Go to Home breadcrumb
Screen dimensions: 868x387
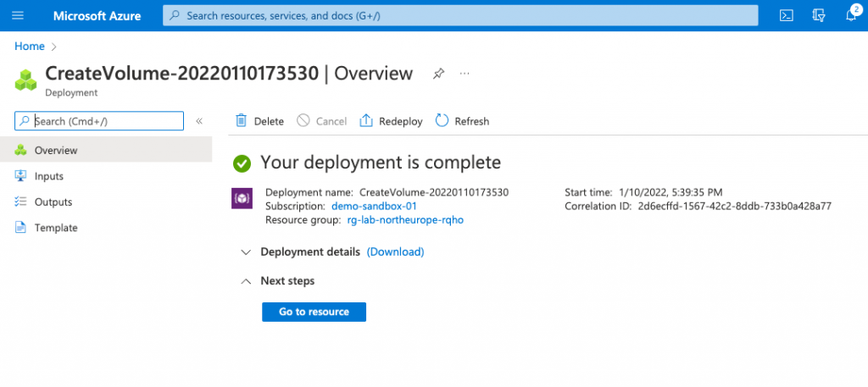coord(30,47)
